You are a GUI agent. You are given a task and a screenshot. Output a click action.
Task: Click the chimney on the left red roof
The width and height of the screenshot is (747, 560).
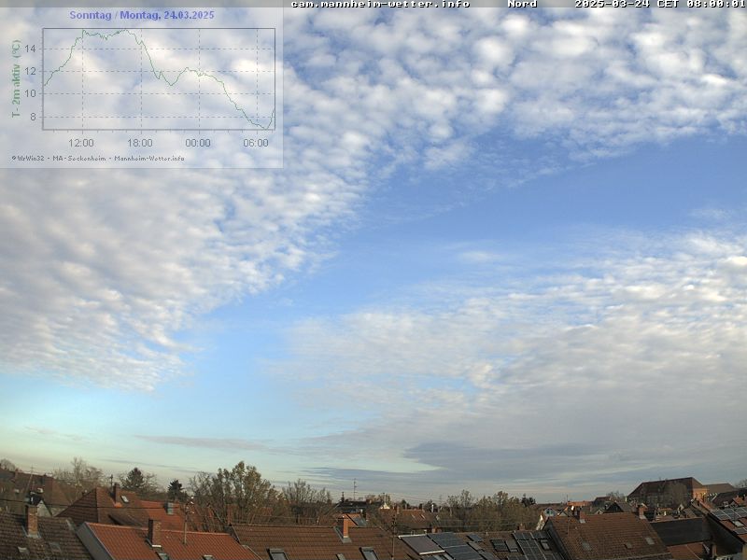tap(154, 532)
